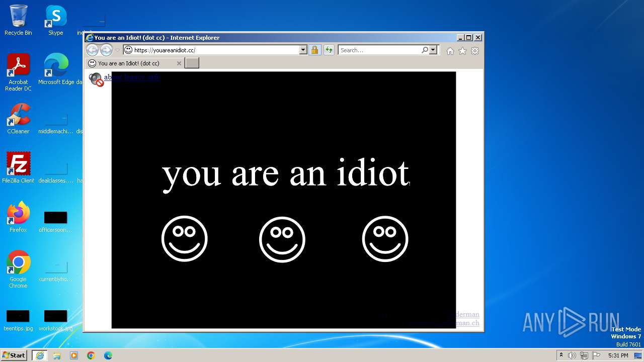The image size is (644, 362).
Task: Launch the Microsoft Edge desktop shortcut
Action: pyautogui.click(x=56, y=69)
